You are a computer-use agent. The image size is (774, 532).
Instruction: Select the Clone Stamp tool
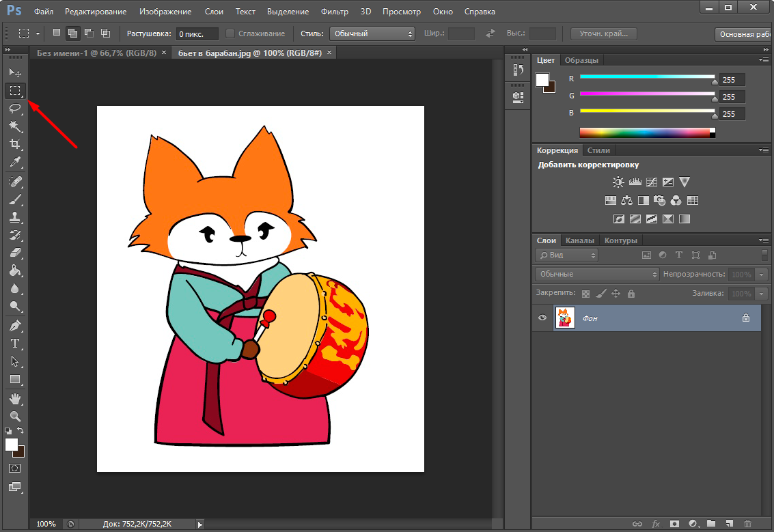[x=15, y=217]
